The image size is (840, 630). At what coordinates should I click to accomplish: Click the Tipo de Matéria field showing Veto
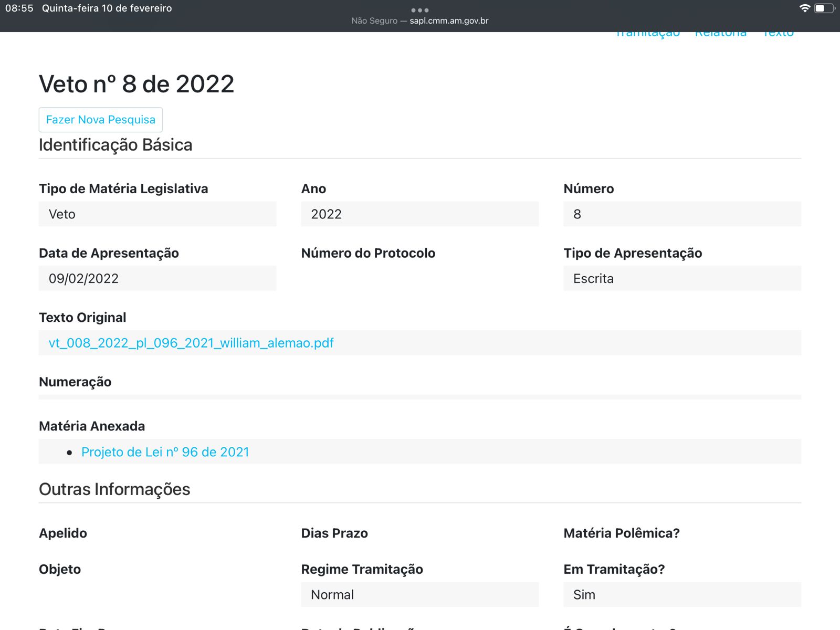(x=157, y=214)
